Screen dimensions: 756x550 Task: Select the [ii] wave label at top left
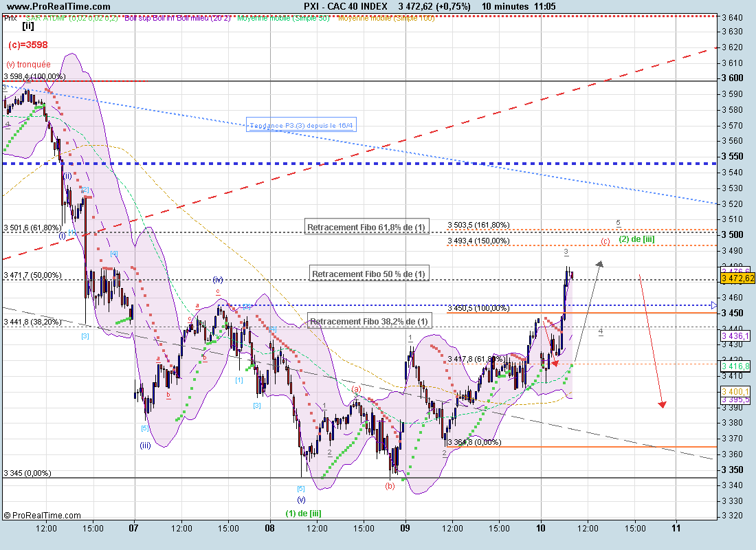pos(28,26)
